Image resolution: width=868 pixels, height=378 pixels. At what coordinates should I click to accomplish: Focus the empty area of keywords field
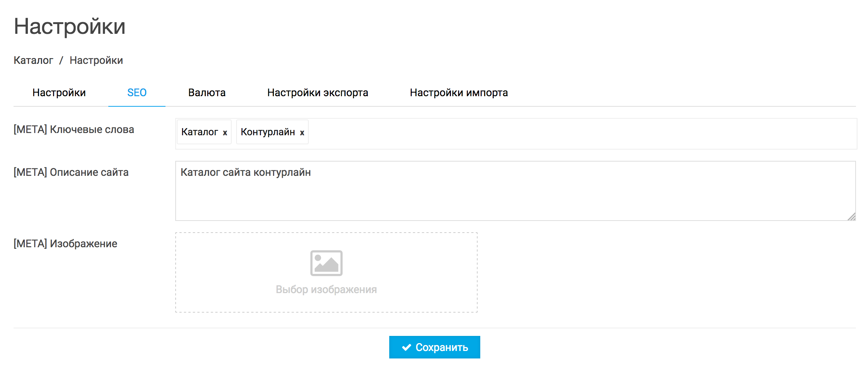[x=564, y=133]
